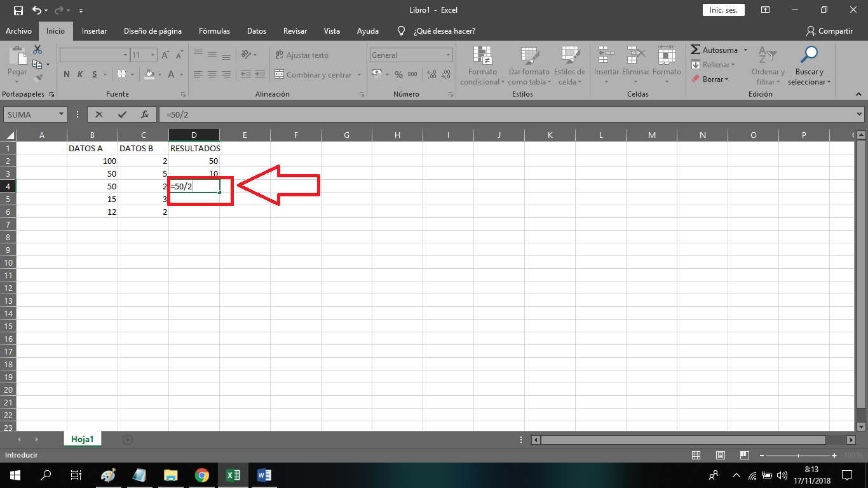This screenshot has width=868, height=488.
Task: Toggle right text alignment
Action: pyautogui.click(x=227, y=74)
